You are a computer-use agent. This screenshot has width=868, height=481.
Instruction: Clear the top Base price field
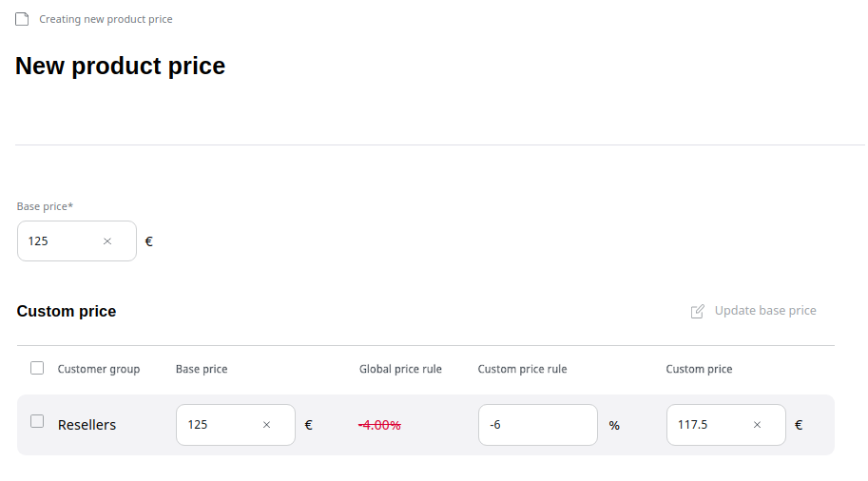(107, 241)
